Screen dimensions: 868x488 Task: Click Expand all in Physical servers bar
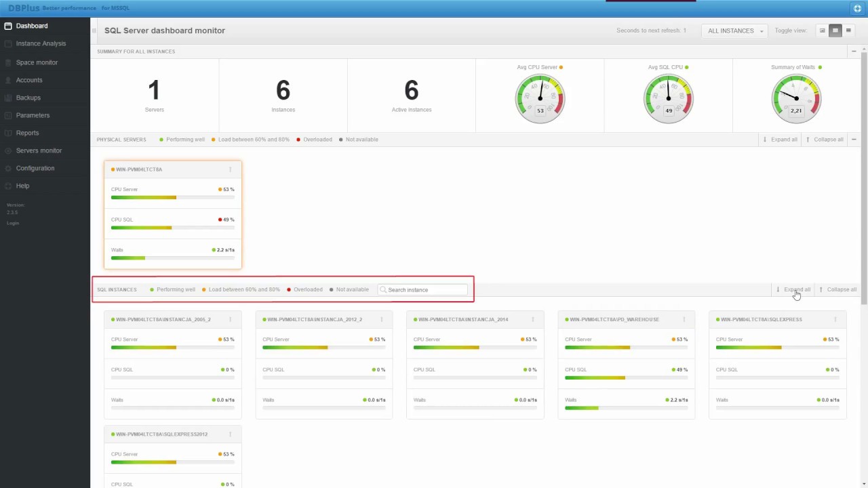tap(780, 140)
